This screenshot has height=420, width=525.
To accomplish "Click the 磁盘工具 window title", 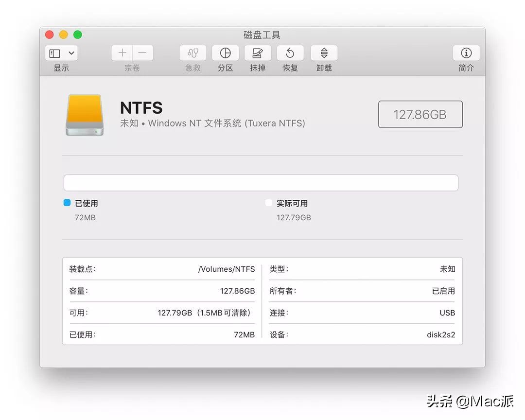I will [262, 35].
